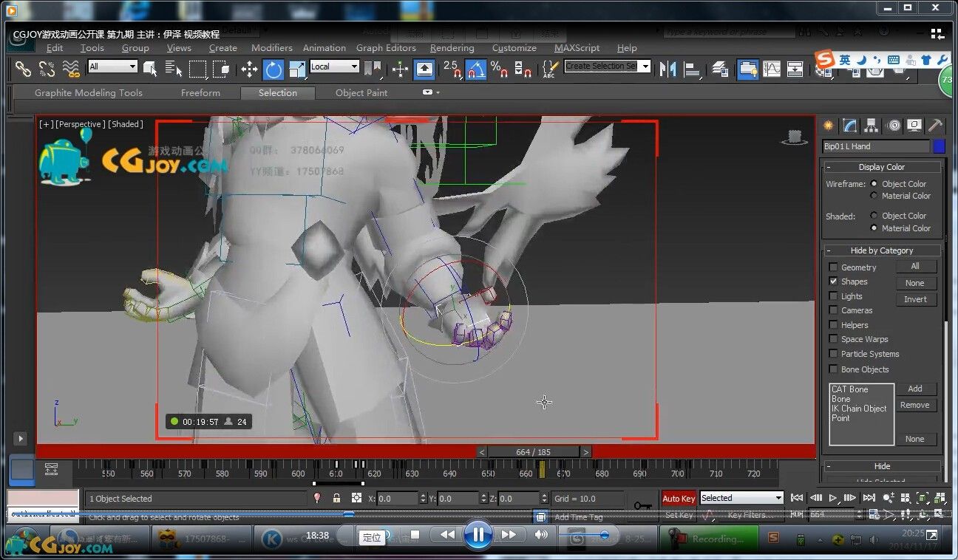This screenshot has height=560, width=958.
Task: Toggle the Auto Key button
Action: click(679, 499)
